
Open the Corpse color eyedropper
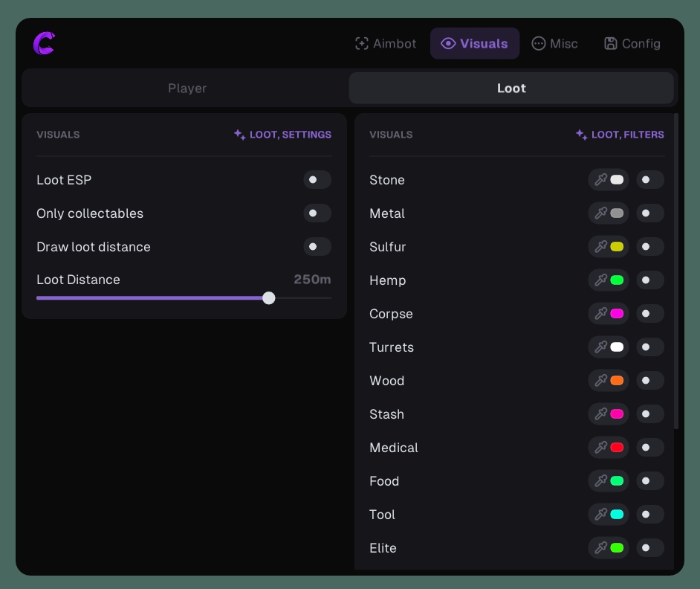pos(600,313)
